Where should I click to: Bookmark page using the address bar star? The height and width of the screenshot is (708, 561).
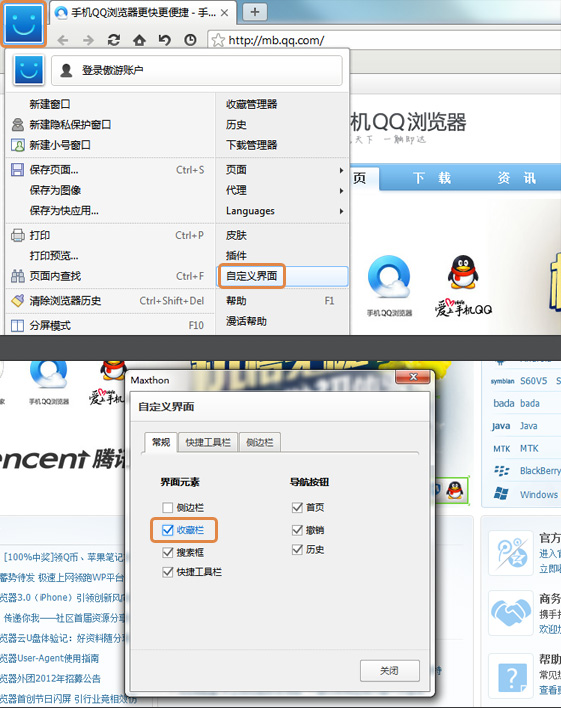(218, 40)
